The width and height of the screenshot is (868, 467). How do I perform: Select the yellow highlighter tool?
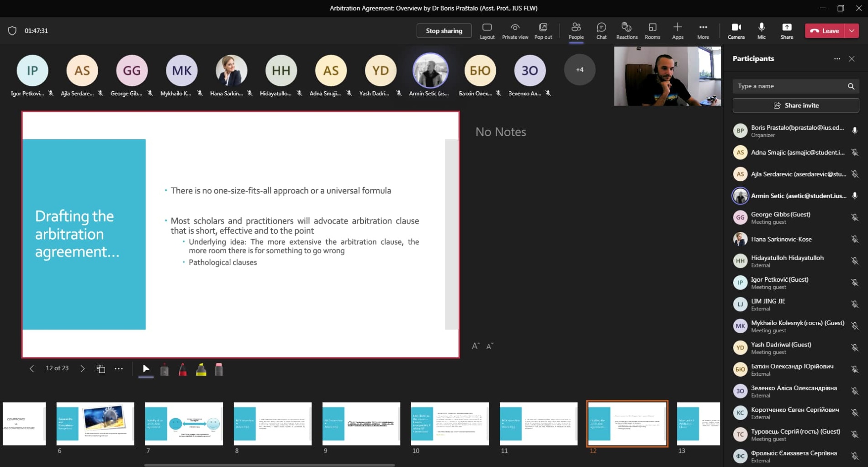[x=201, y=369]
